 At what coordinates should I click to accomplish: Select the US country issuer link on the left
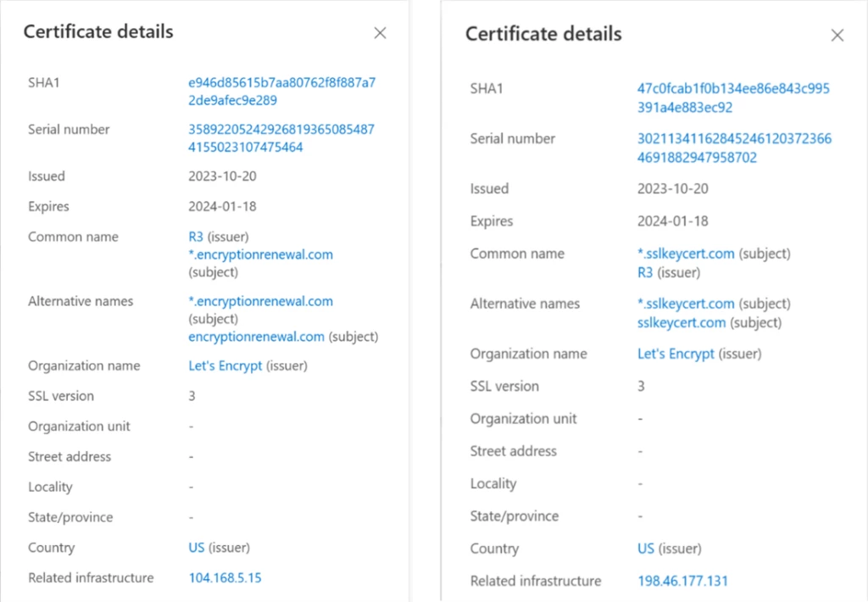coord(194,548)
